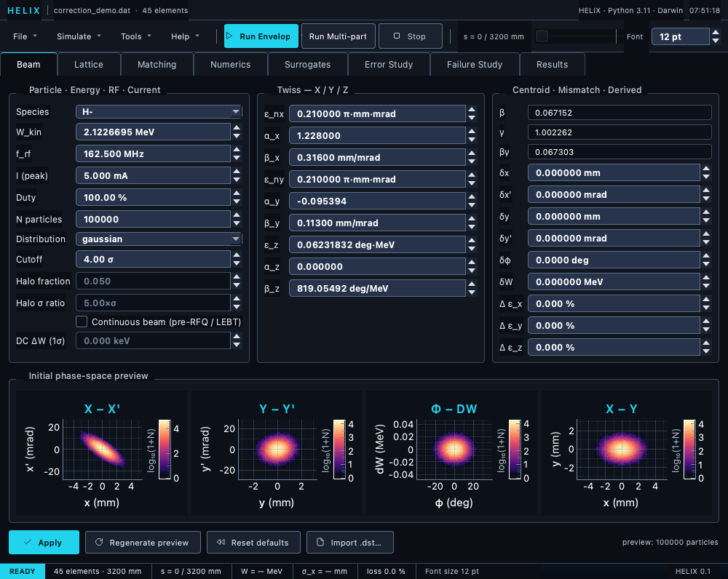Open the Error Study tab
728x579 pixels.
click(x=389, y=65)
